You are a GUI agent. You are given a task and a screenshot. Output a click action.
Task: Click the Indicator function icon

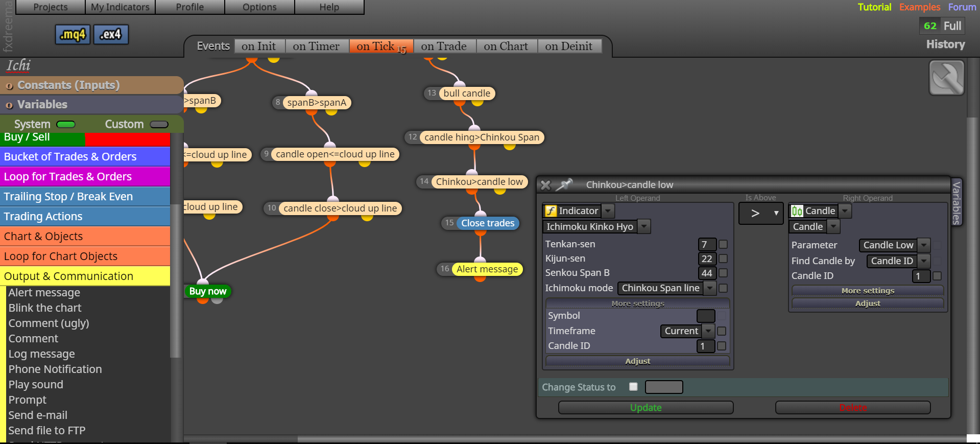tap(551, 211)
